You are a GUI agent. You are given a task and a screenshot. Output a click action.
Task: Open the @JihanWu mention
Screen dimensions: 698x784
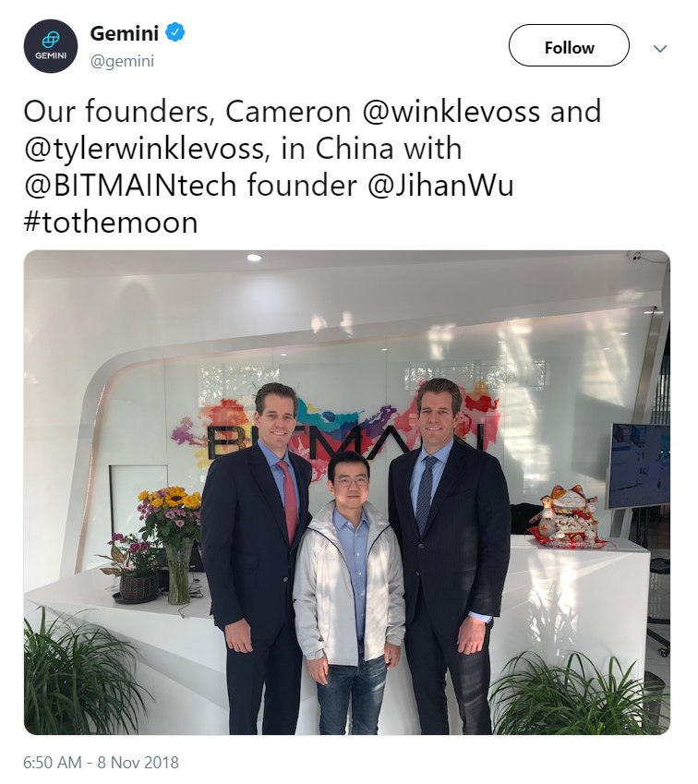tap(440, 186)
